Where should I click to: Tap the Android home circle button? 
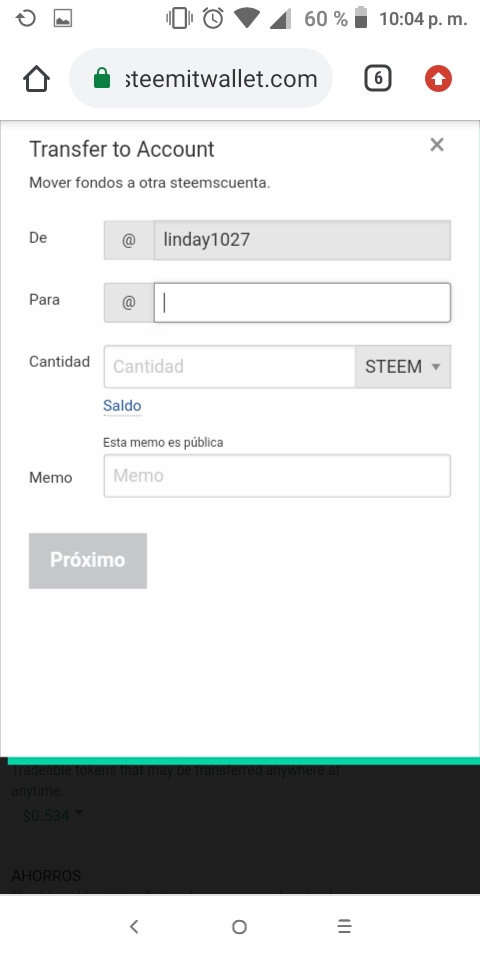tap(239, 926)
